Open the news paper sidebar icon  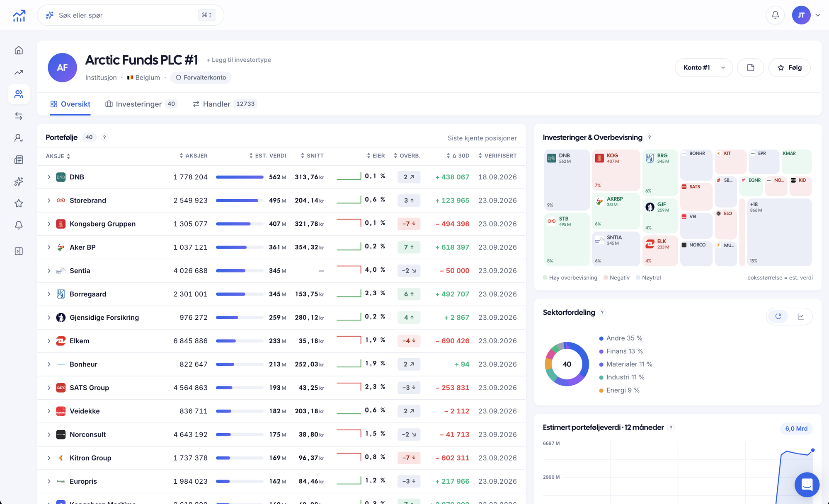point(19,160)
